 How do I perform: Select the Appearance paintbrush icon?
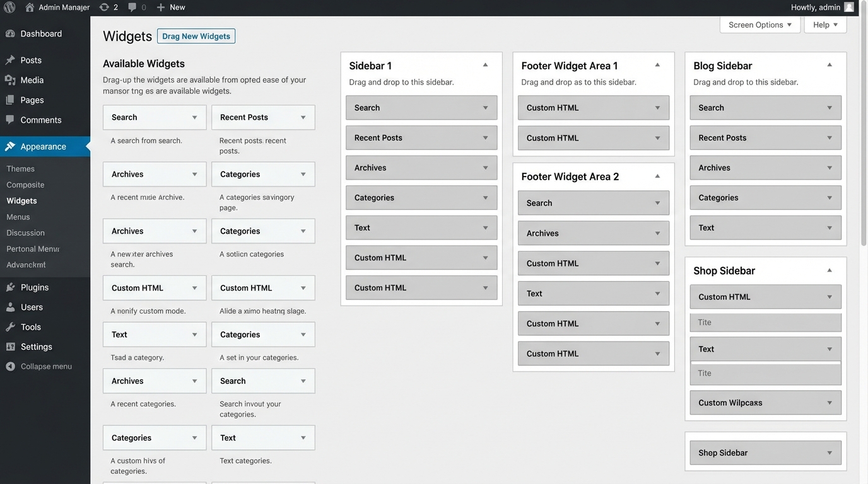pyautogui.click(x=11, y=146)
